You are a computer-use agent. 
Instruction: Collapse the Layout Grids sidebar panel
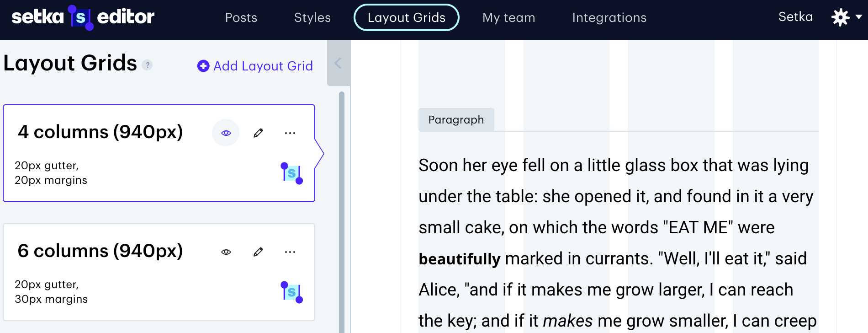pos(338,63)
